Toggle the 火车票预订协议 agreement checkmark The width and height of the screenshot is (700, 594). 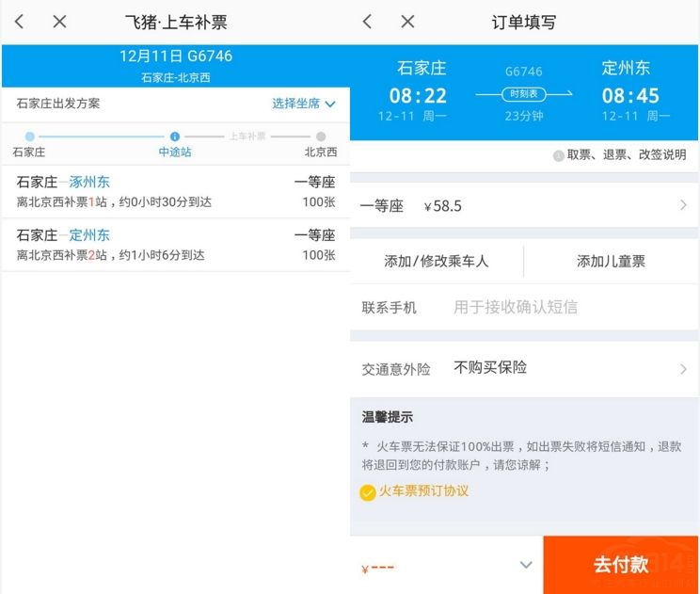(x=368, y=491)
